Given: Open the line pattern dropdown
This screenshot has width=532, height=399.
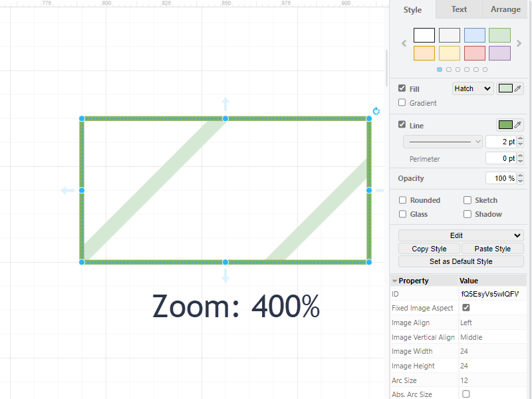Looking at the screenshot, I should coord(442,142).
